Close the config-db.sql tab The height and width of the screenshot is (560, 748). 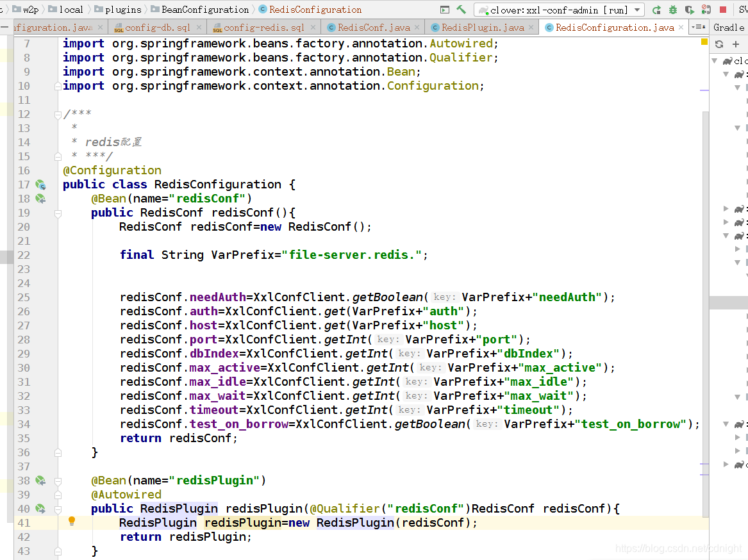(199, 27)
